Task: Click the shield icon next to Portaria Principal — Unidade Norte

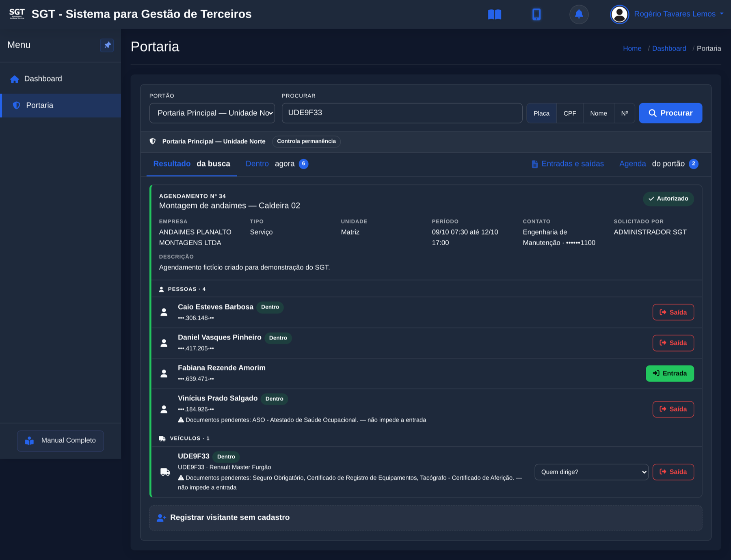Action: pos(153,141)
